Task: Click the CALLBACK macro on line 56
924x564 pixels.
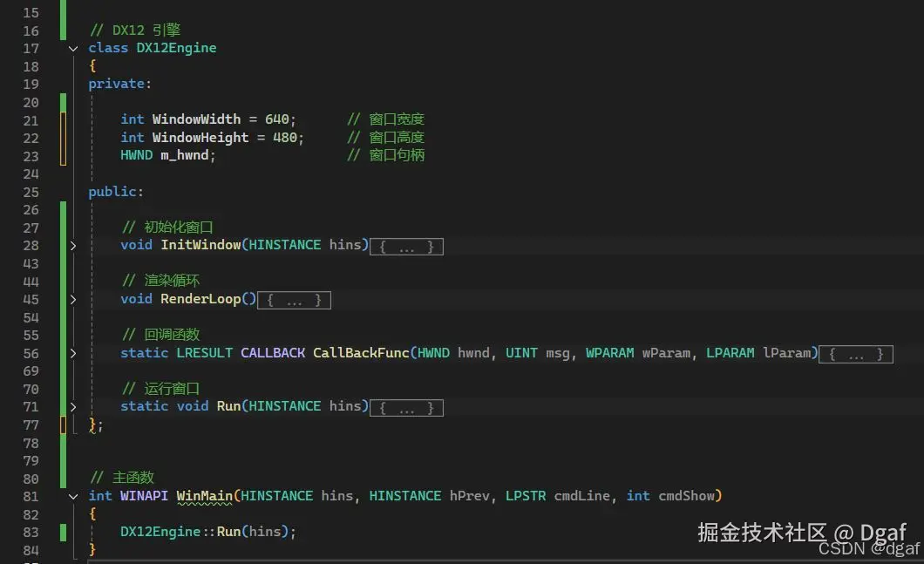Action: 273,353
